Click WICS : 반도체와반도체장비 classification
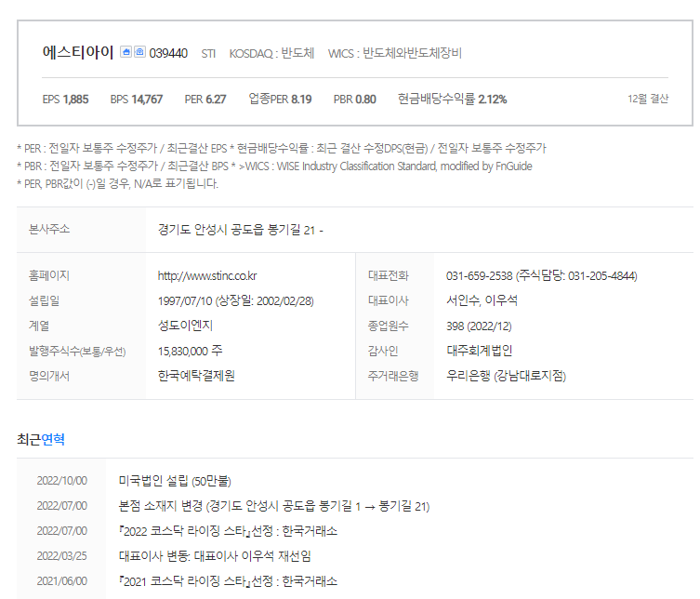 point(395,54)
